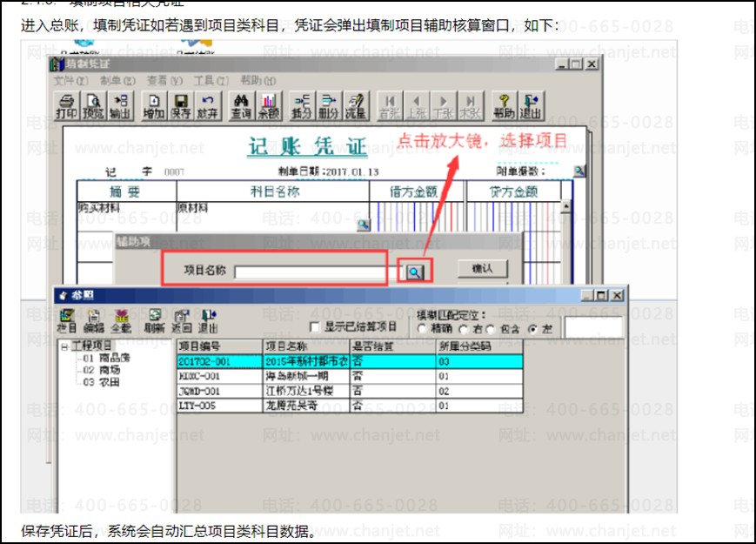Select tree item 02 商场
The width and height of the screenshot is (756, 544).
click(101, 371)
